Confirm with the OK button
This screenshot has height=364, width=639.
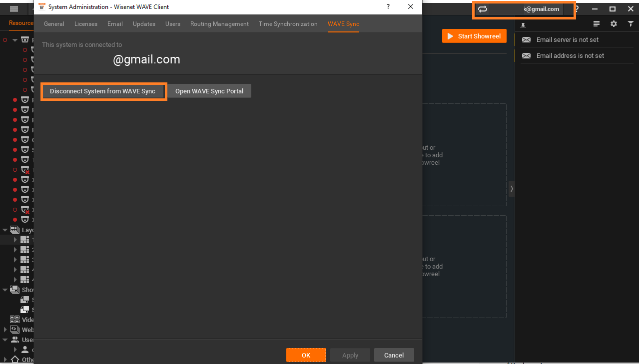(306, 355)
